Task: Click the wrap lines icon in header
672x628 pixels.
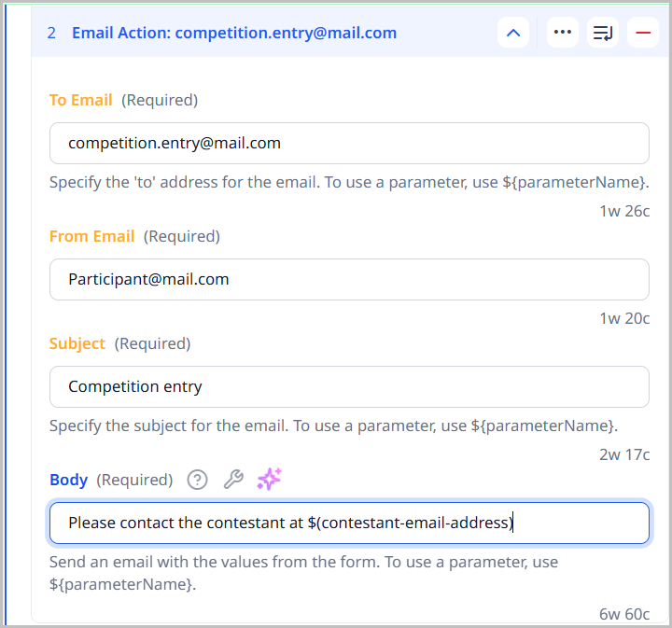Action: click(x=603, y=33)
